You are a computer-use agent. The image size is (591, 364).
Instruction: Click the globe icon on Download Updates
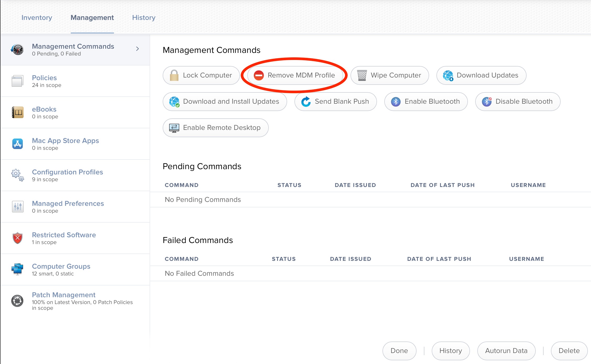coord(448,75)
